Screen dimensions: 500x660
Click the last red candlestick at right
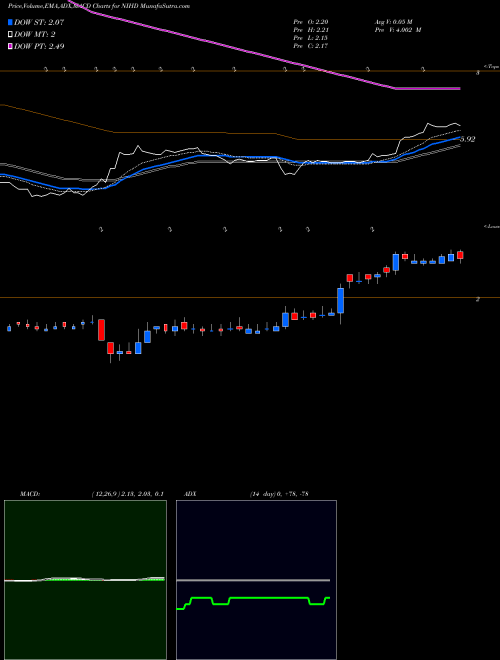tap(460, 255)
